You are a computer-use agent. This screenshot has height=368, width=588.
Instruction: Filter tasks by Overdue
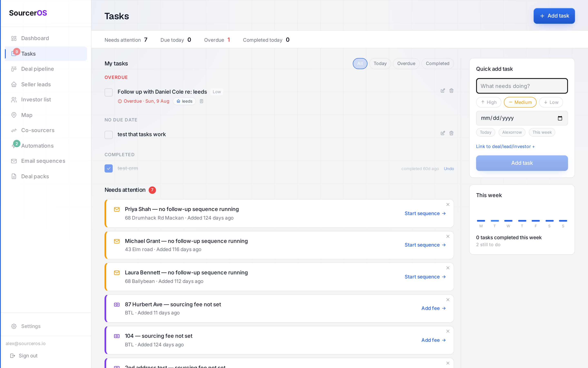coord(406,64)
